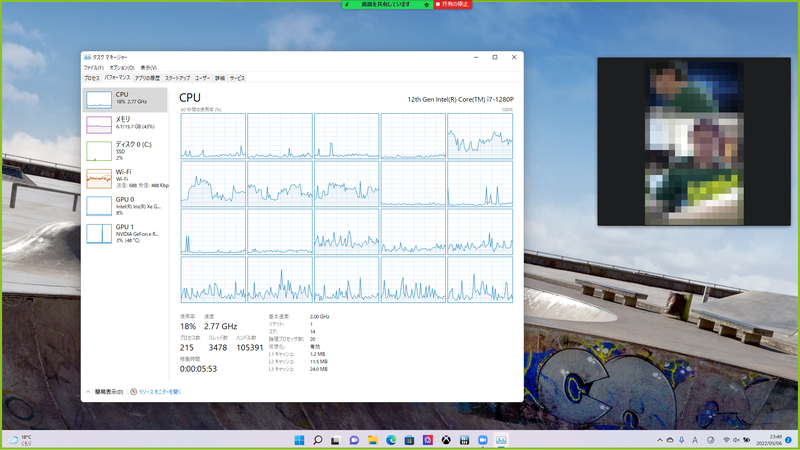Click the green 画面を共有しています indicator
This screenshot has width=800, height=450.
click(x=388, y=4)
